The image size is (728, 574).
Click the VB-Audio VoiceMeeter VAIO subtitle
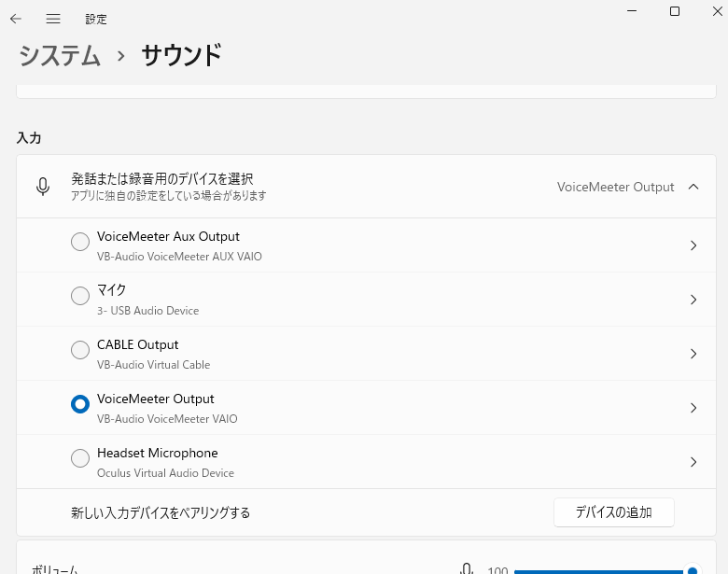pos(167,419)
